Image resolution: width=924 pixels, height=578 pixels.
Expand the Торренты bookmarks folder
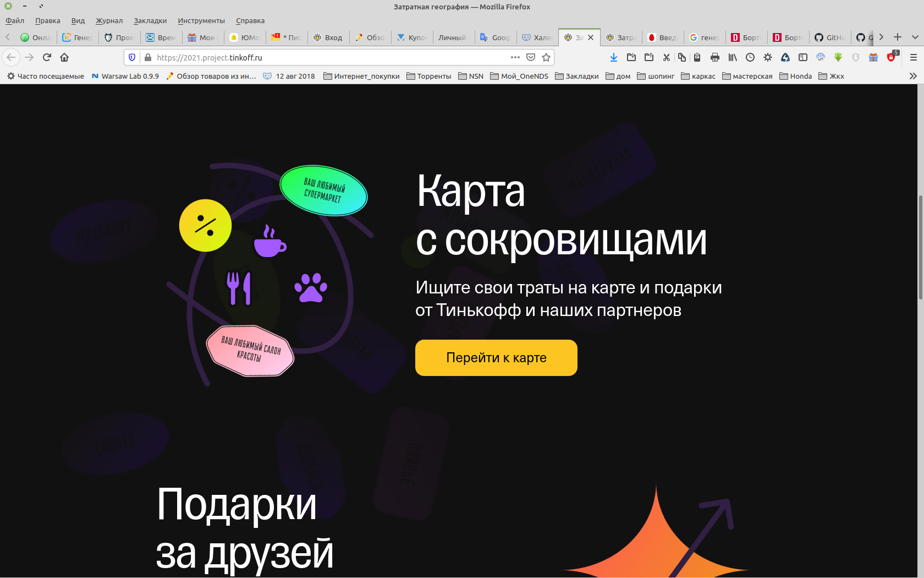pos(429,76)
